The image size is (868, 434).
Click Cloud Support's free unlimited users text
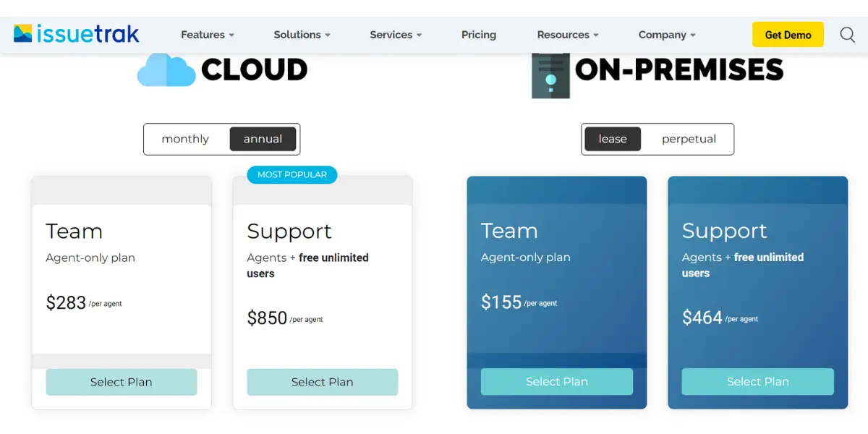307,265
